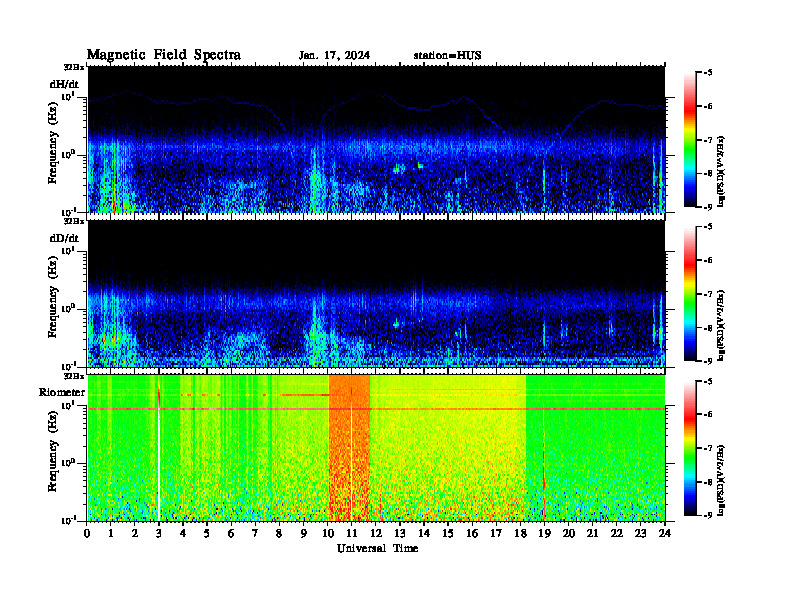Click the white vertical spike in Riometer panel

[x=159, y=460]
